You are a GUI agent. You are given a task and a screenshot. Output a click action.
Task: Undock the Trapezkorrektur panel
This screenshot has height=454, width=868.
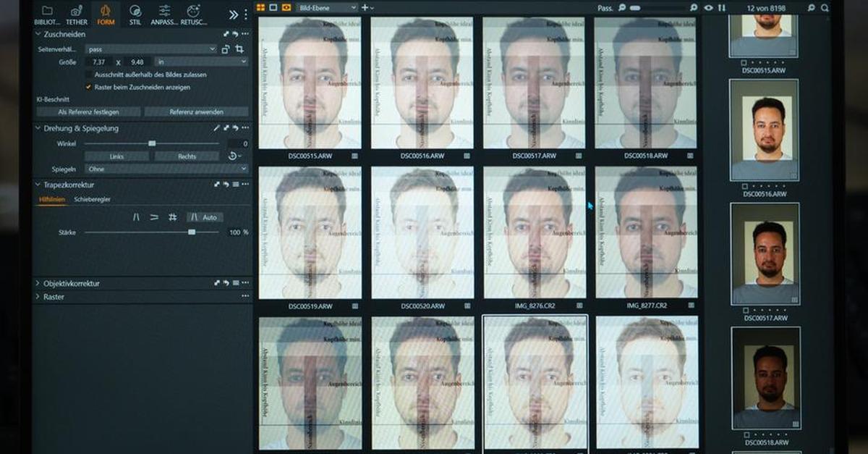tap(217, 185)
